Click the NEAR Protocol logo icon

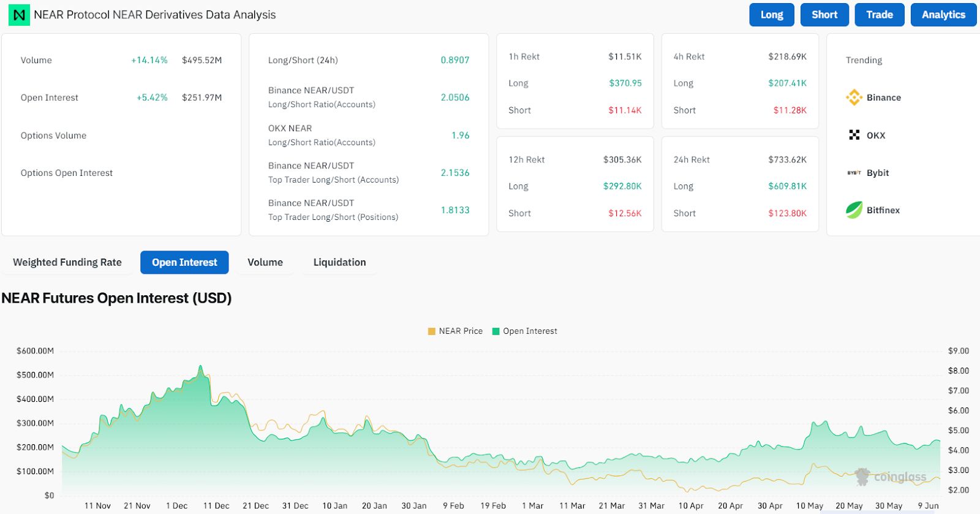[x=19, y=15]
